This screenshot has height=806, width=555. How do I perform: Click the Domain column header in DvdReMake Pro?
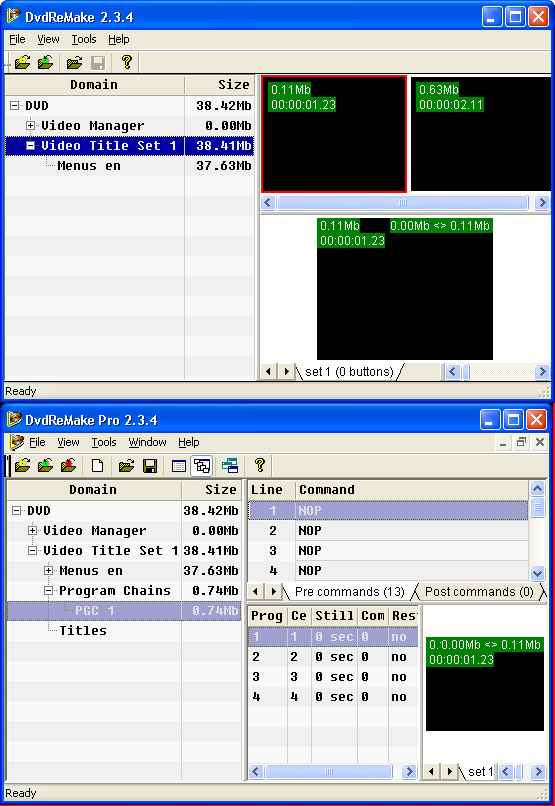pyautogui.click(x=93, y=490)
